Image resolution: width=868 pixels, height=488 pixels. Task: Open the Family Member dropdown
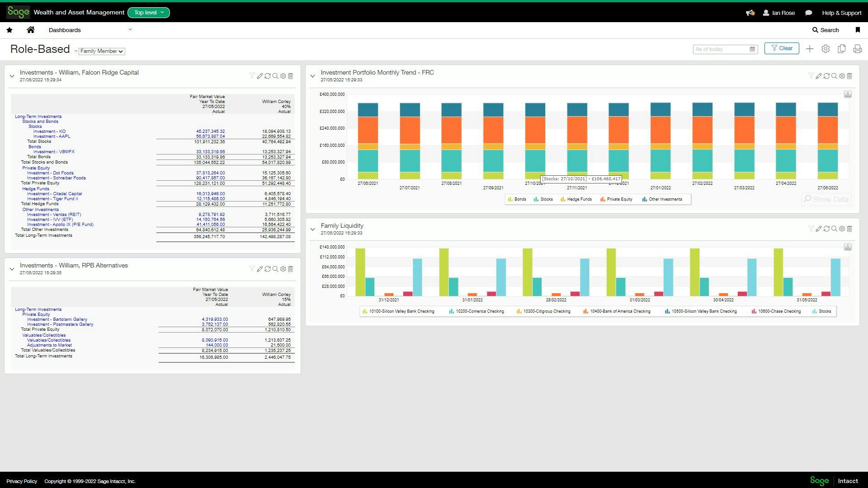tap(102, 52)
